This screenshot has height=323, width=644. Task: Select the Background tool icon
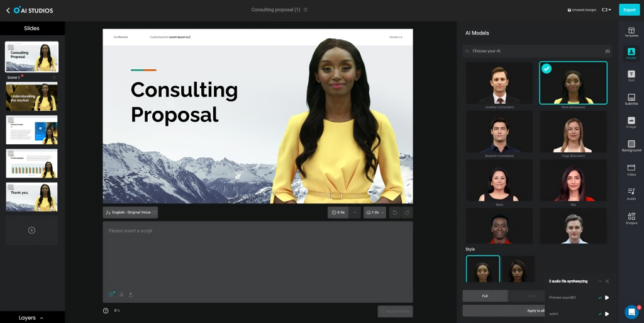coord(631,146)
